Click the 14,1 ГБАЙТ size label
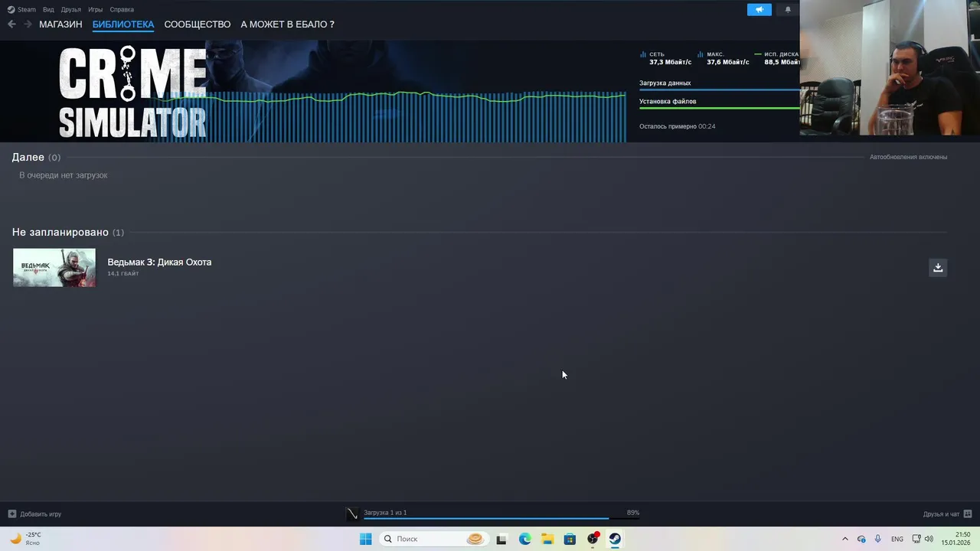 pyautogui.click(x=123, y=273)
